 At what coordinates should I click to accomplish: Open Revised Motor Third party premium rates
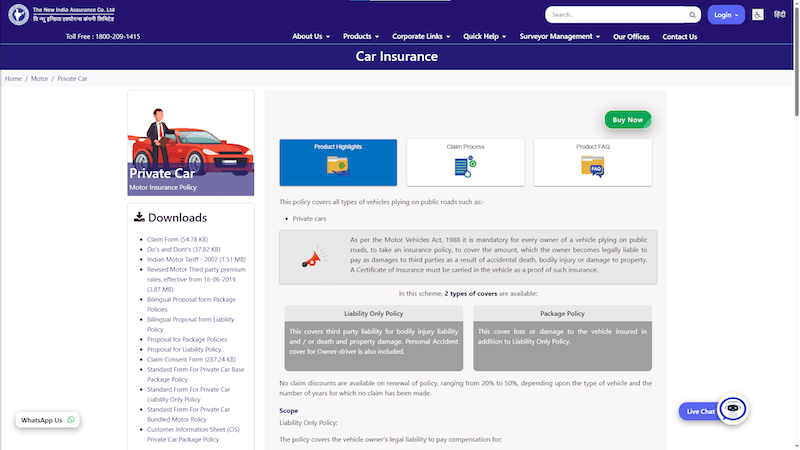196,279
